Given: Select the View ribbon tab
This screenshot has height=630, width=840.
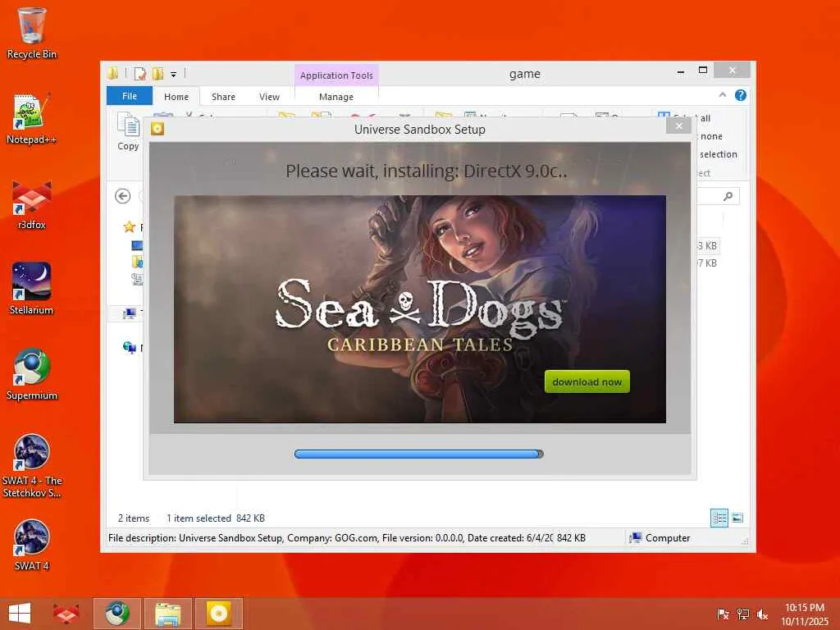Looking at the screenshot, I should tap(269, 97).
